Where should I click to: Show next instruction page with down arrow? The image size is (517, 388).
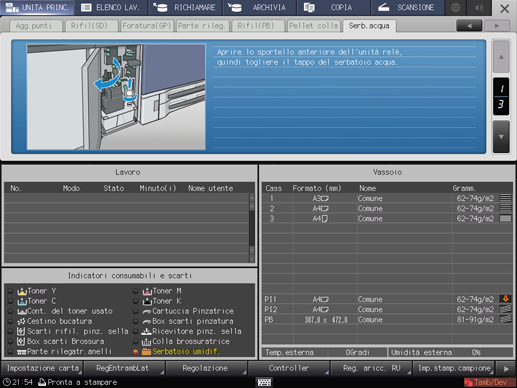501,137
